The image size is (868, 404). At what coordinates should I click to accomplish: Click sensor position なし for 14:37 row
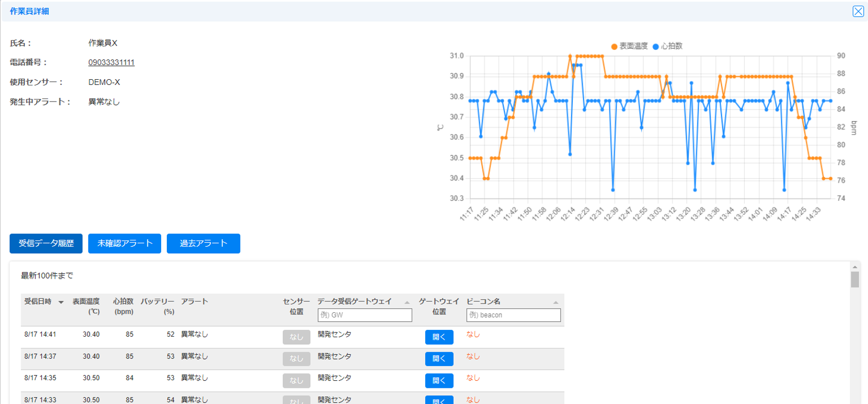point(296,359)
